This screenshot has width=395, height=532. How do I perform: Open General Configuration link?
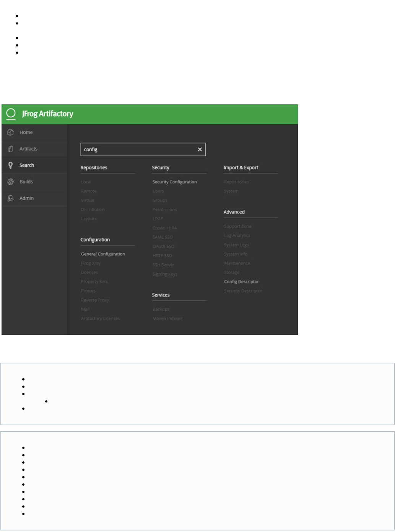[103, 254]
